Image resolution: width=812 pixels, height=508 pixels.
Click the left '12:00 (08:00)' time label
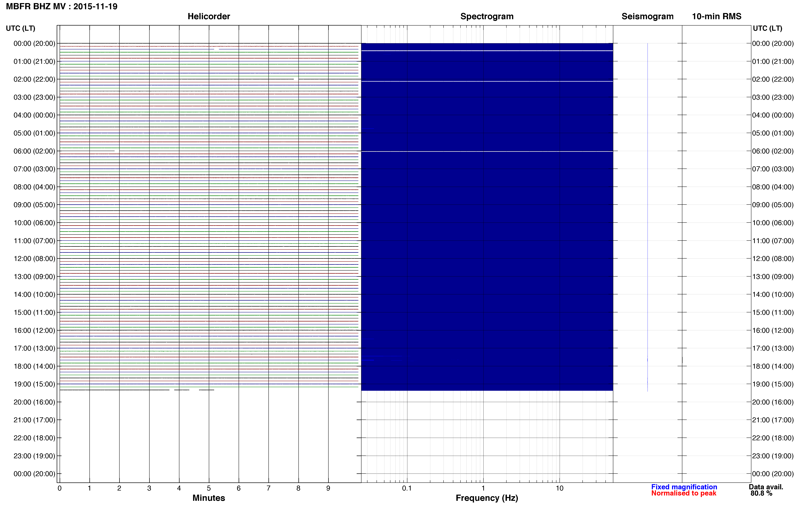(34, 259)
